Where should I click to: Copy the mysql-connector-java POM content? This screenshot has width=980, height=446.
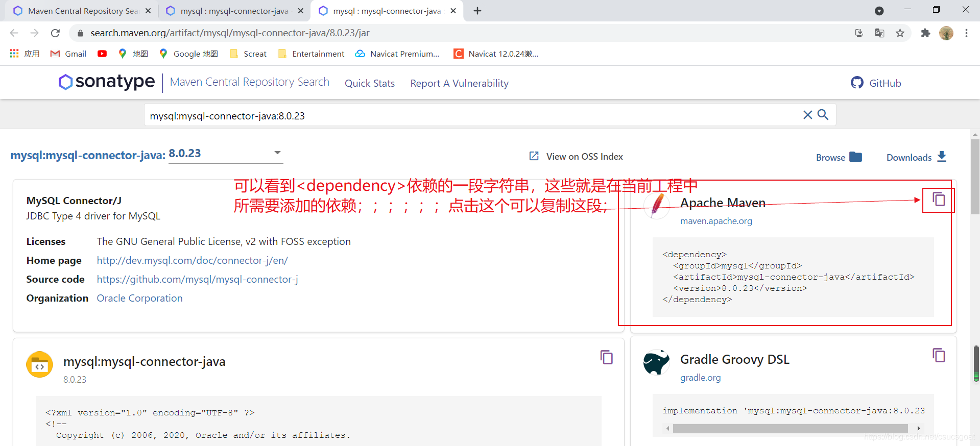tap(606, 357)
